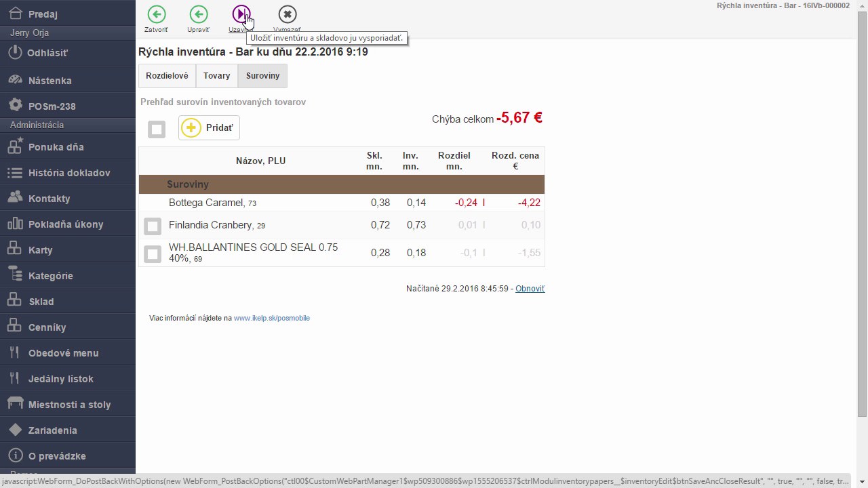Click the -5,67 € total shortage value
Screen dimensions: 868x488
tap(519, 118)
